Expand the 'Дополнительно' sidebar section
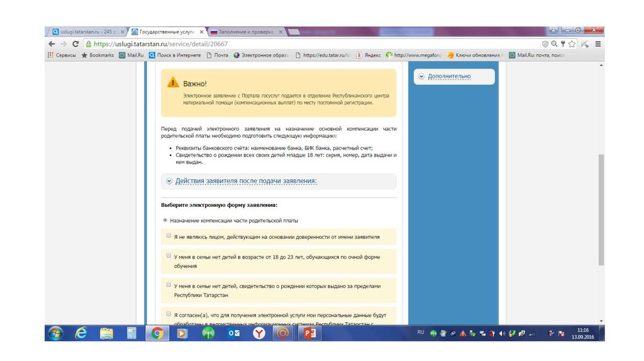 click(448, 77)
